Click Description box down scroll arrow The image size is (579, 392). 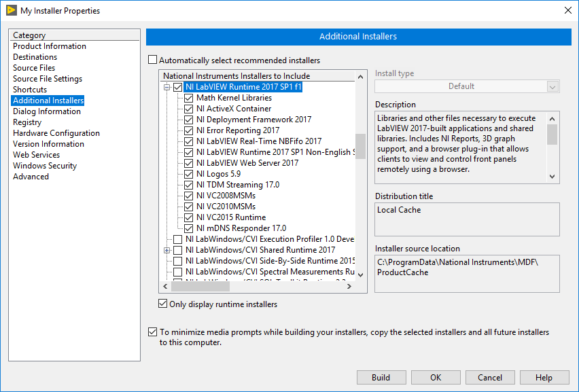pos(552,177)
